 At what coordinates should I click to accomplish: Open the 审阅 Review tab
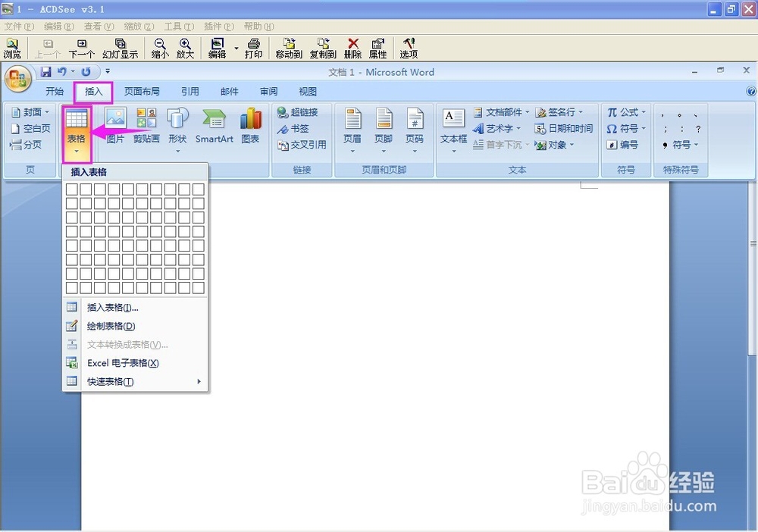click(268, 92)
